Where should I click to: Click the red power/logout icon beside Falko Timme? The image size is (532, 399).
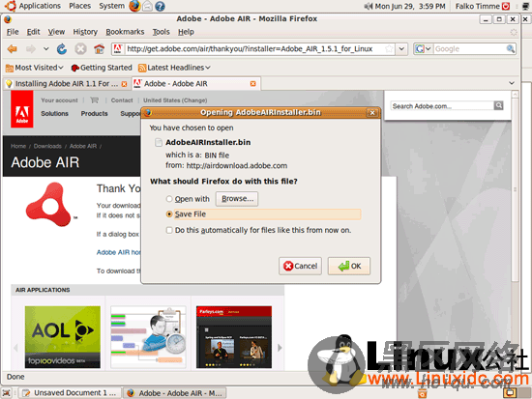pos(506,6)
